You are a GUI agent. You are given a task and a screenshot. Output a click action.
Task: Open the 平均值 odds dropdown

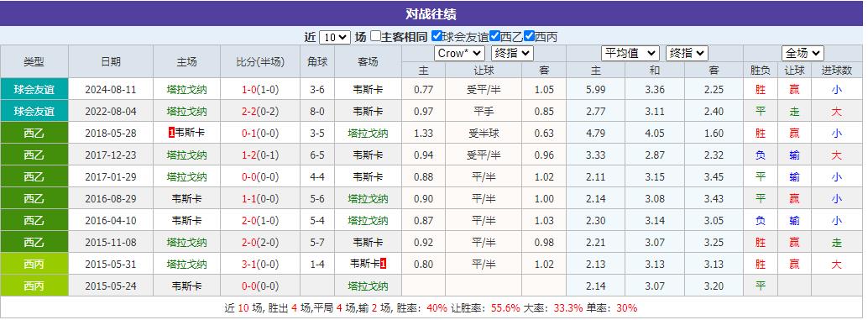pos(630,53)
